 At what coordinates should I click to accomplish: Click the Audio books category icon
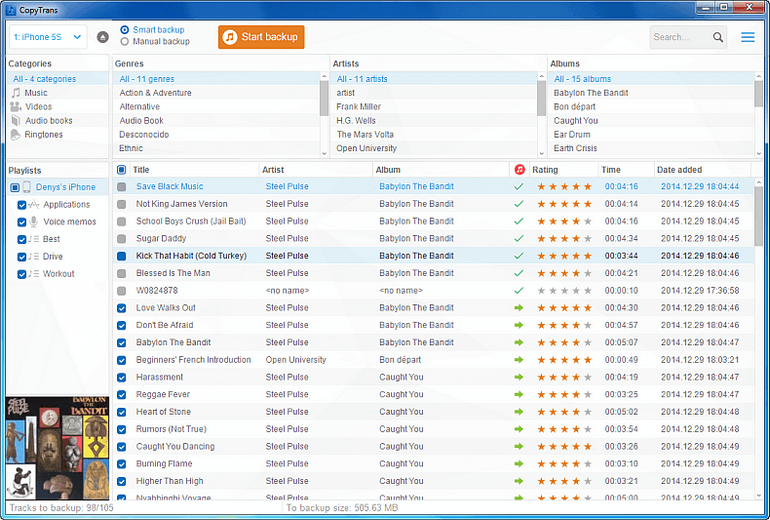16,121
